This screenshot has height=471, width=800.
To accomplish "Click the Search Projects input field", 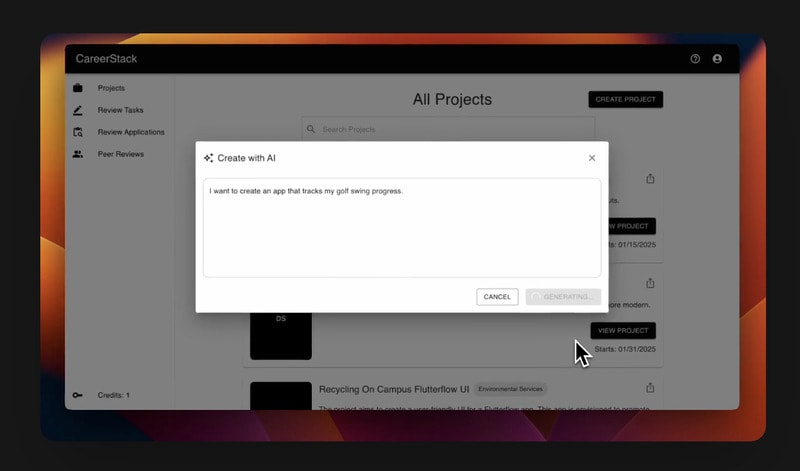I will click(450, 129).
